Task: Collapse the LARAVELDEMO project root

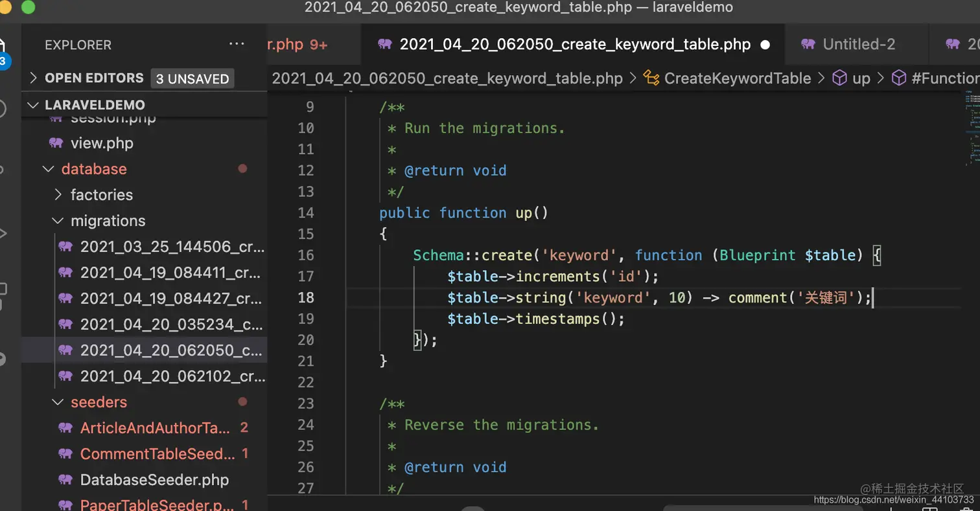Action: (x=34, y=105)
